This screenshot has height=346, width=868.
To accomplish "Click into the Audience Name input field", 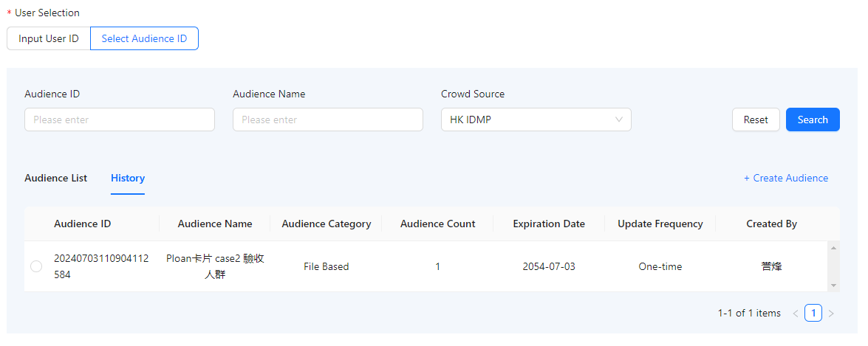I will point(327,120).
